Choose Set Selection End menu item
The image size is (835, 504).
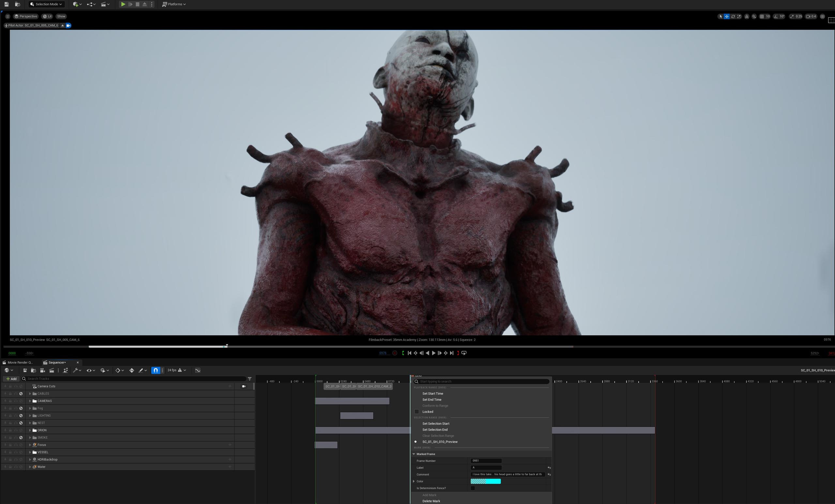click(435, 429)
